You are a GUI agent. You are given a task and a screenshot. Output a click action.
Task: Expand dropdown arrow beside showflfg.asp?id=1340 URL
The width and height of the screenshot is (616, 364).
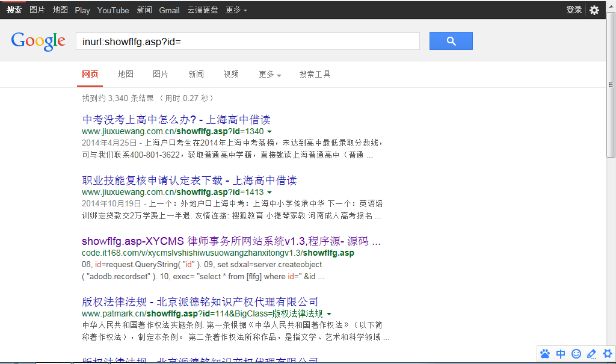[269, 132]
